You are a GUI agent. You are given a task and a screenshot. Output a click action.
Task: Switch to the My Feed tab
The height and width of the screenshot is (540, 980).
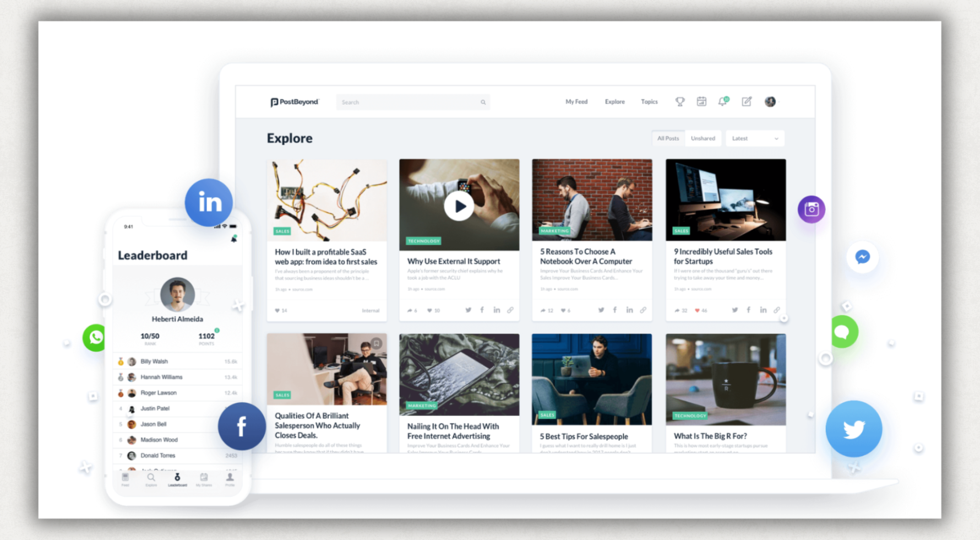(576, 101)
